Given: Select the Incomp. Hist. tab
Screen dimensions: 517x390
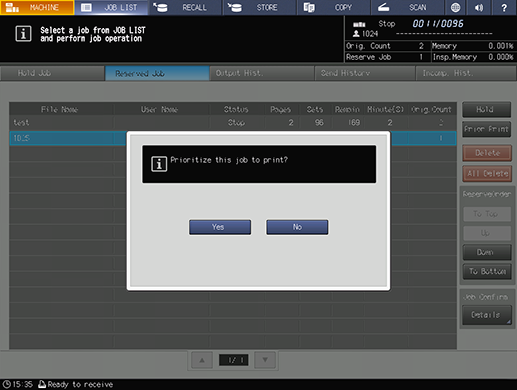Looking at the screenshot, I should (x=466, y=73).
